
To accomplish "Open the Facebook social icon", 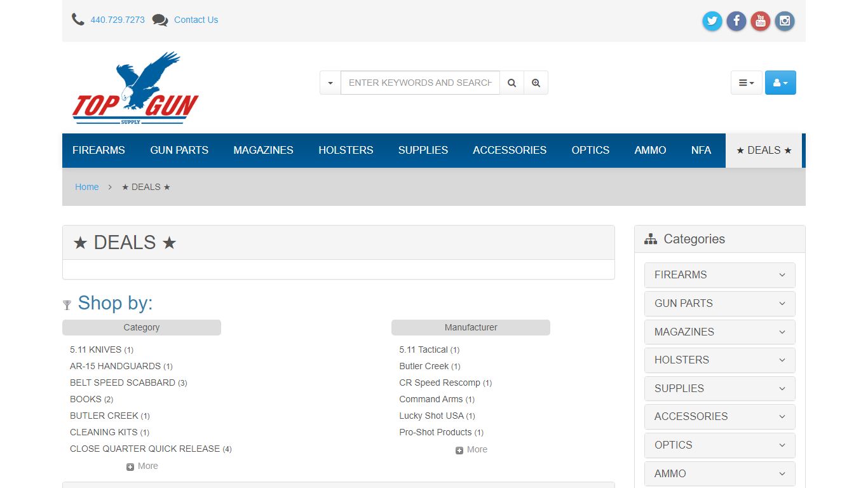I will click(736, 21).
